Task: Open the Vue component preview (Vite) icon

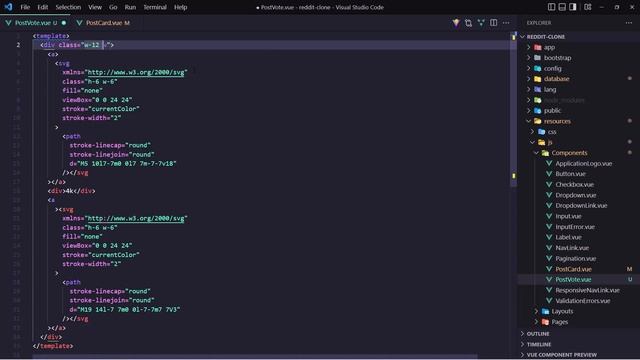Action: [x=456, y=23]
